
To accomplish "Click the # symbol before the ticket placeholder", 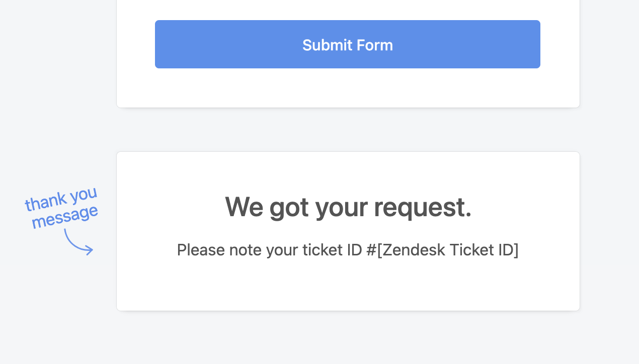I will (x=371, y=250).
